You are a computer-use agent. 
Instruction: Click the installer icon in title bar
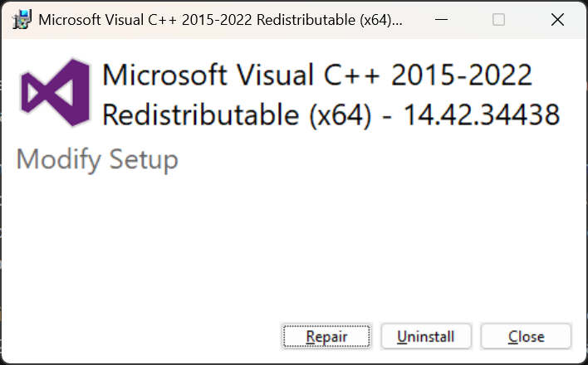tap(22, 19)
